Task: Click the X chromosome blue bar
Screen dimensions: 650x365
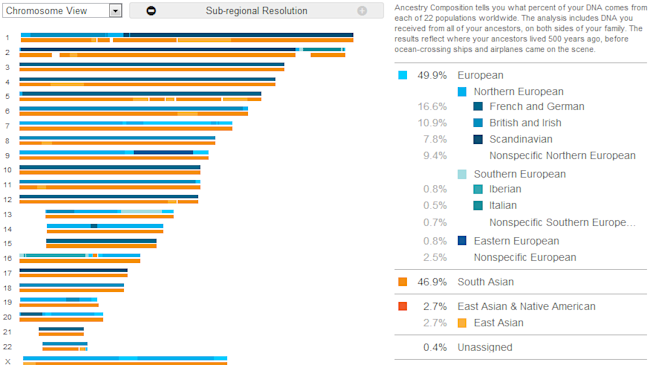Action: [x=125, y=358]
